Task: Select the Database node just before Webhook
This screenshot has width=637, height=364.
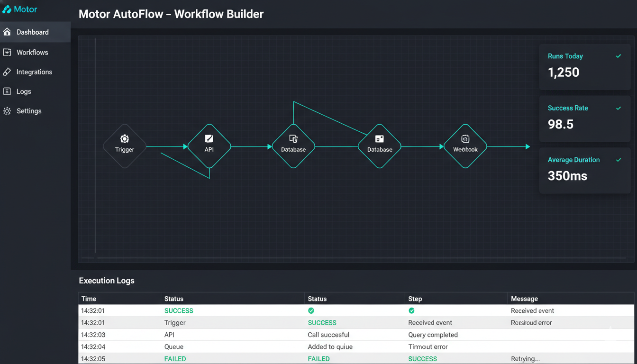Action: tap(380, 146)
